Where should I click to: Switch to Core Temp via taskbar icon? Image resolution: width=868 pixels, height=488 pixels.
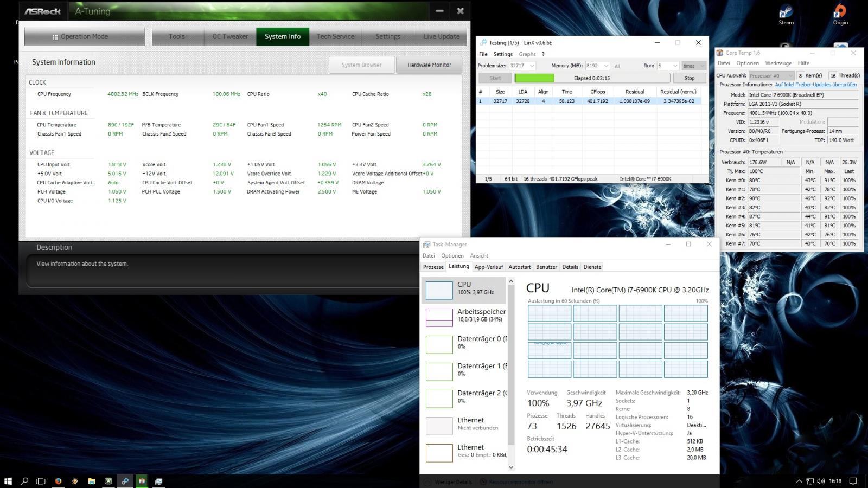[x=142, y=481]
